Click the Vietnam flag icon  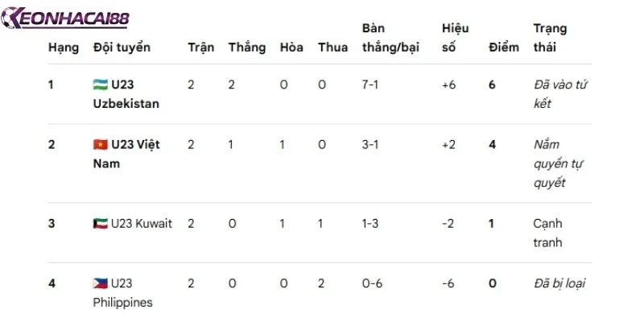pyautogui.click(x=100, y=145)
